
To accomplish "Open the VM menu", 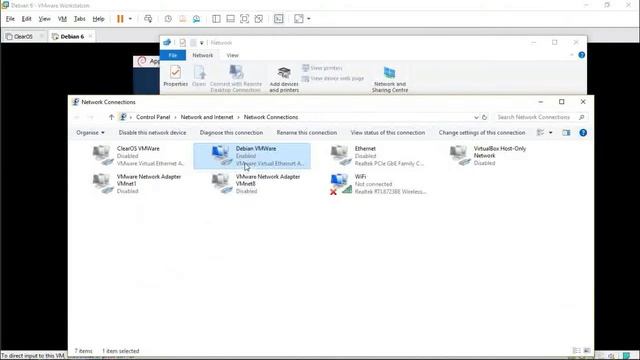I will click(x=62, y=19).
